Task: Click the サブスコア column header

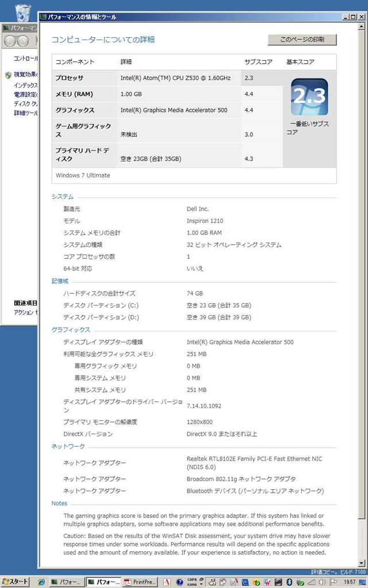Action: 258,62
